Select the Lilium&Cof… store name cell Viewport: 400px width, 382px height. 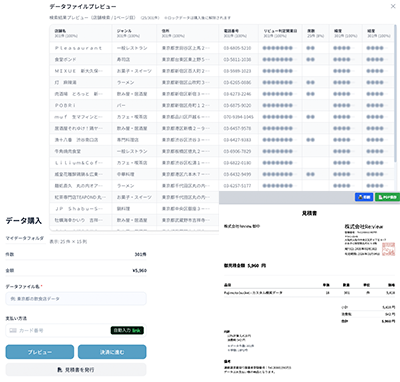81,163
